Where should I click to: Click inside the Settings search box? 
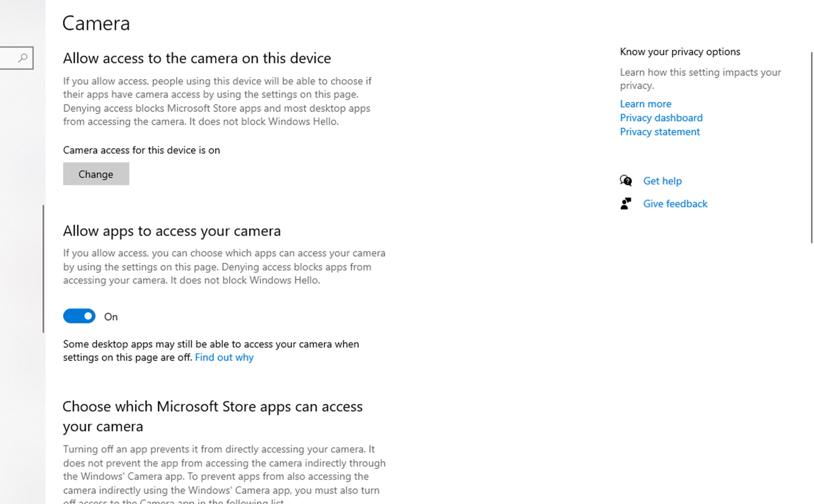point(16,58)
